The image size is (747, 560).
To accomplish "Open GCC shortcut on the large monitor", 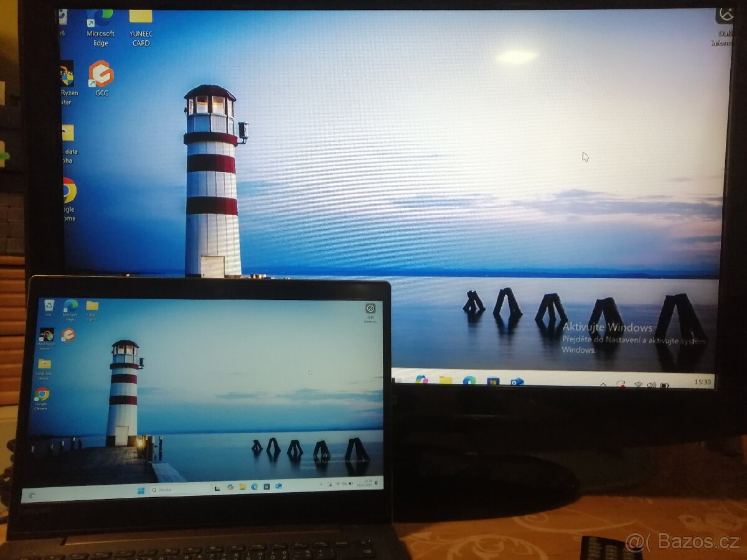I will click(x=101, y=75).
